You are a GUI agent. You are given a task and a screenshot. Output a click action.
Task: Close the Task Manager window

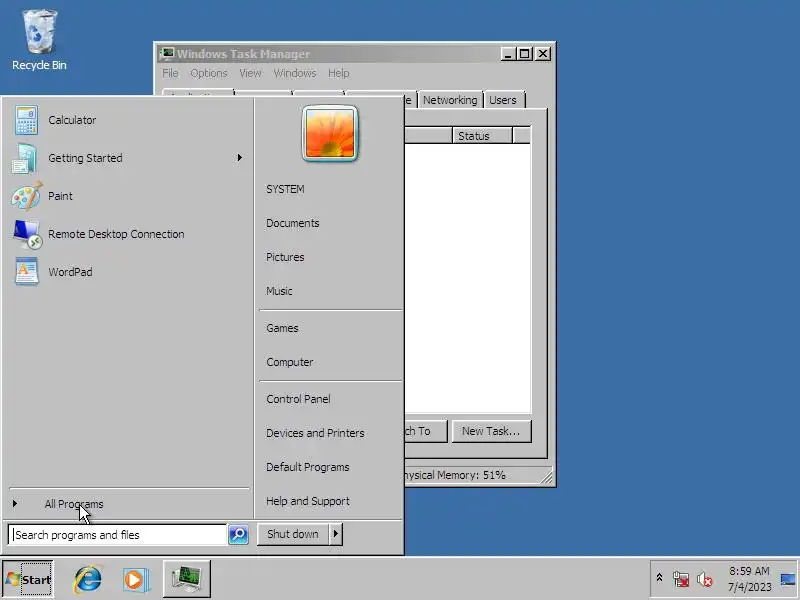click(543, 54)
